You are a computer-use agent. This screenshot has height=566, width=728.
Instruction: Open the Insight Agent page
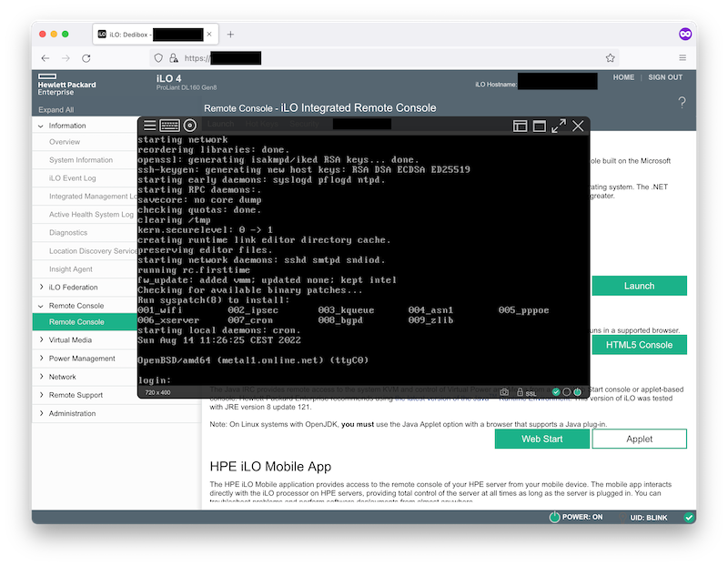click(x=71, y=269)
